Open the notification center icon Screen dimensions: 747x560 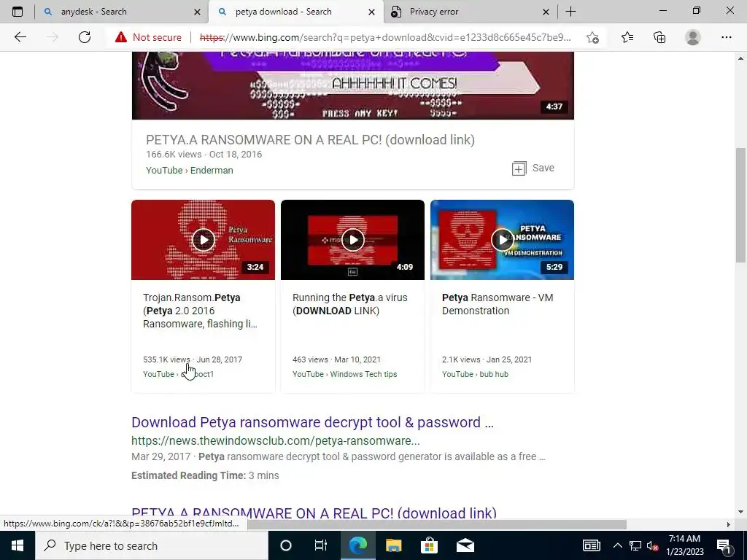(x=724, y=545)
